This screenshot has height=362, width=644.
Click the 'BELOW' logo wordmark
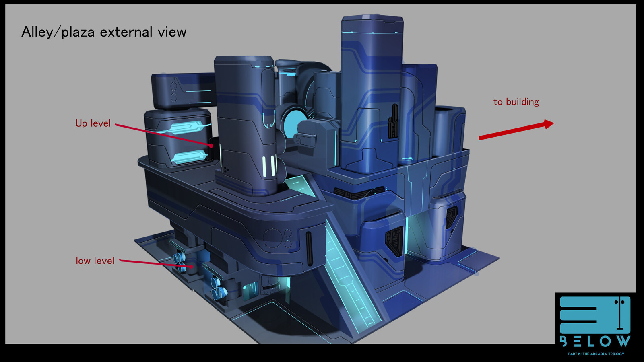(595, 341)
